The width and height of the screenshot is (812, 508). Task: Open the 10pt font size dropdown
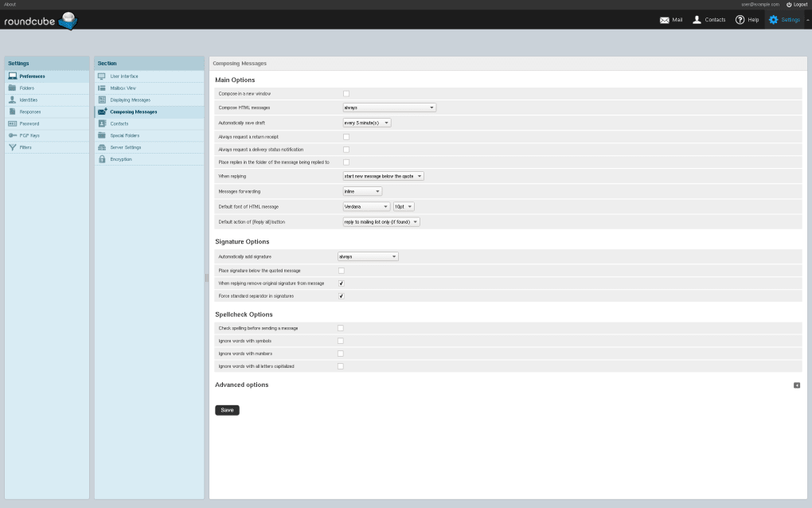[x=404, y=207]
